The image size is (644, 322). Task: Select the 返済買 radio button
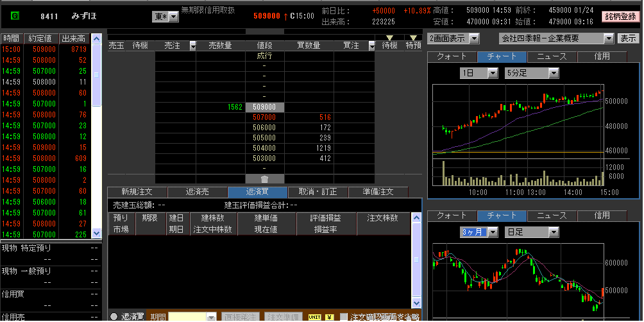click(x=114, y=317)
